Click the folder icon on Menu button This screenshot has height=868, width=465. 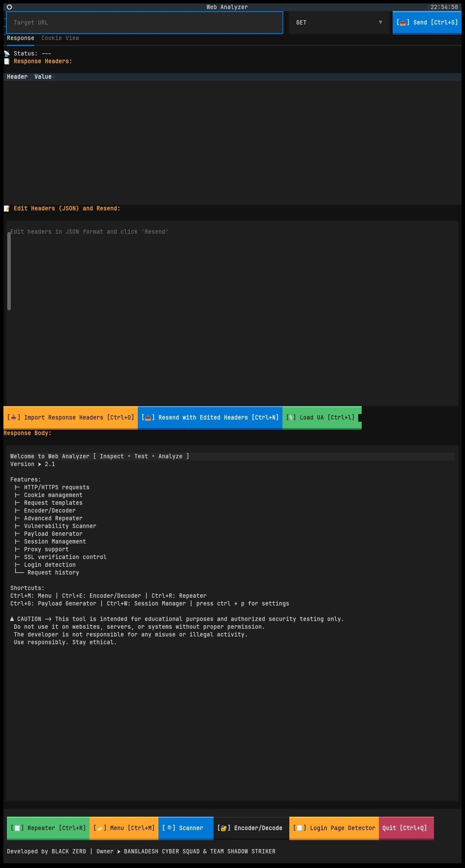click(100, 828)
